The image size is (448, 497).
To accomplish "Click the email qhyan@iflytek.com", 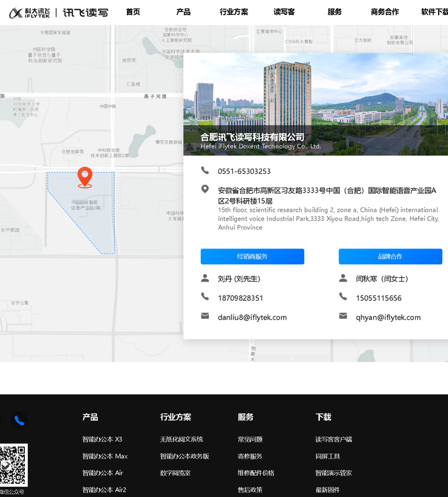I will pos(388,317).
